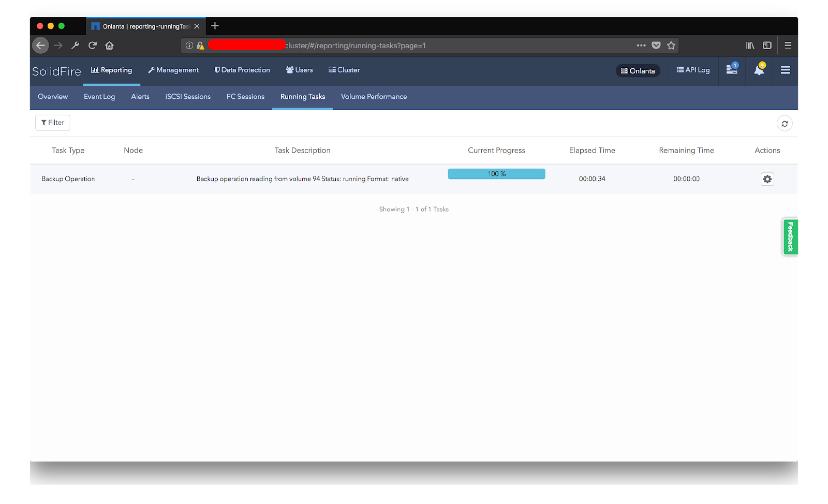Open the hamburger menu in the navigation bar
Image resolution: width=828 pixels, height=504 pixels.
tap(786, 71)
